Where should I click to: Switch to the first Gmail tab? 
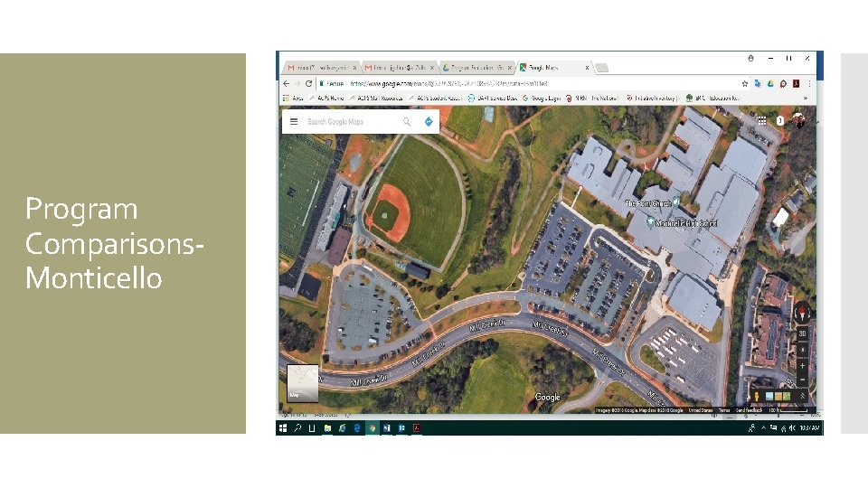point(321,68)
